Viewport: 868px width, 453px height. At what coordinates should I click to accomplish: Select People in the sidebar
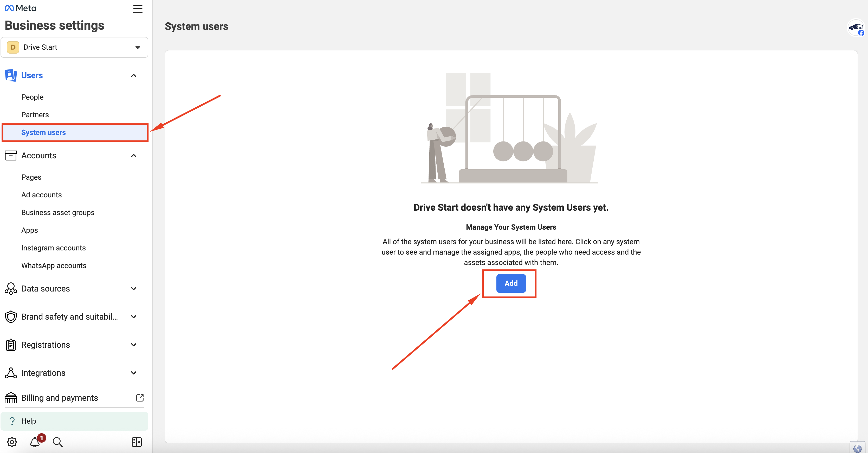32,97
